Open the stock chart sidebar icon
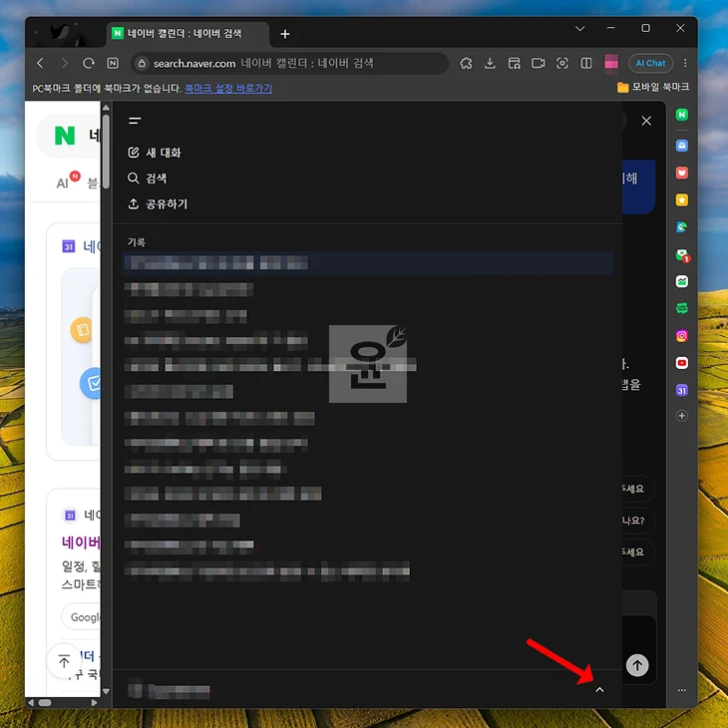Image resolution: width=728 pixels, height=728 pixels. [681, 281]
